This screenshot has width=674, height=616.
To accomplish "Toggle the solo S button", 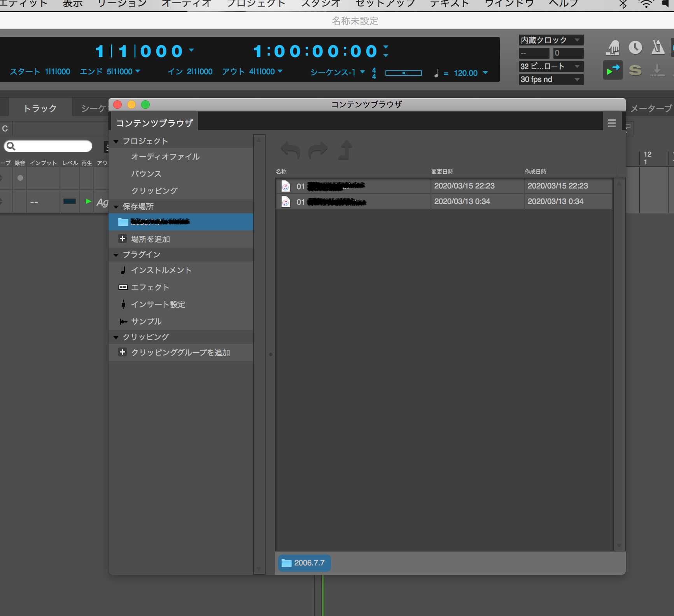I will [635, 70].
